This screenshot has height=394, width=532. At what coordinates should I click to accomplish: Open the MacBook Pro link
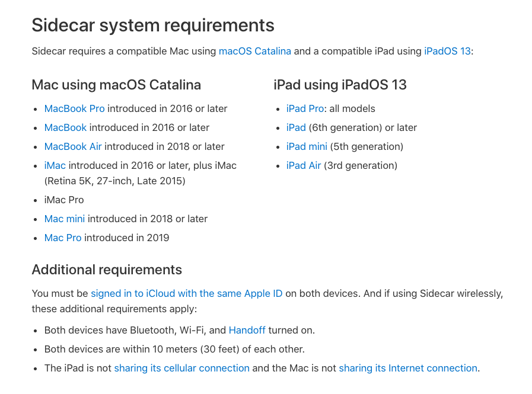(74, 108)
